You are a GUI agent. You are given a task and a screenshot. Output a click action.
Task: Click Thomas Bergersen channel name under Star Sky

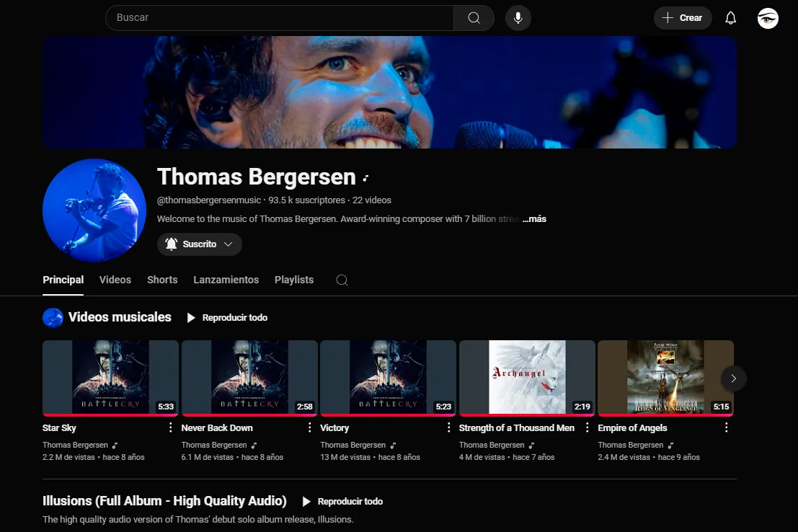(x=75, y=445)
